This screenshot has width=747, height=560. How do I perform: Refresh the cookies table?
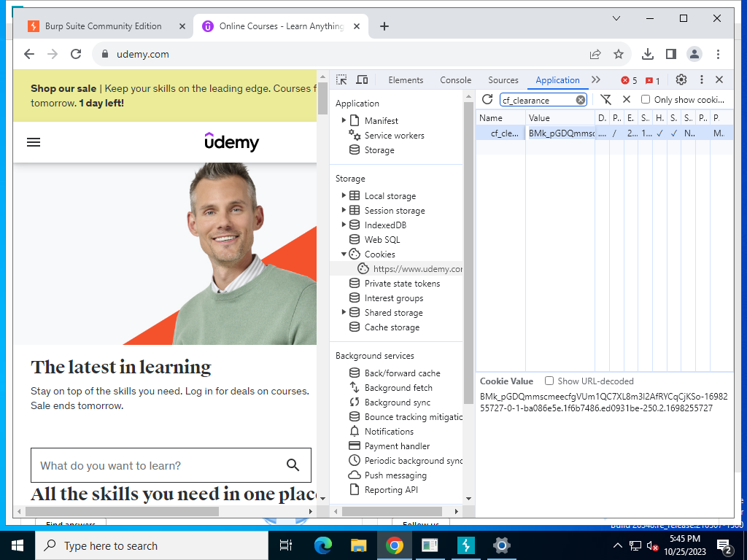pos(487,99)
